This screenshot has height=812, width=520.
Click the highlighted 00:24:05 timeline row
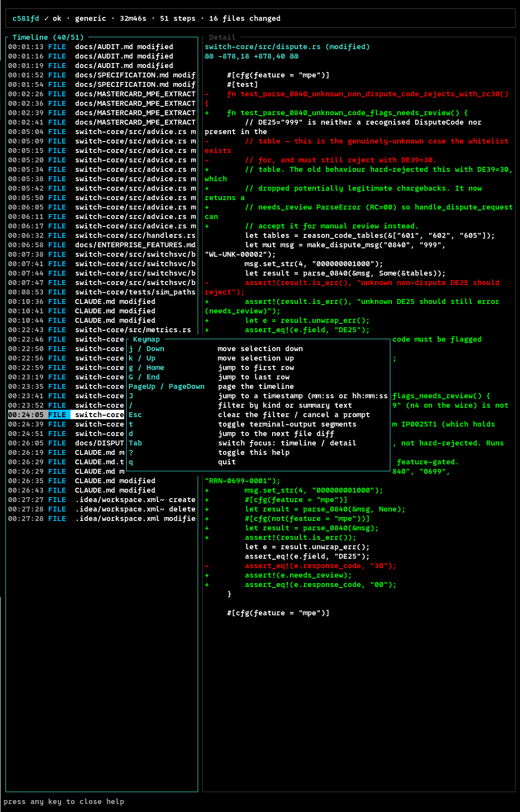66,415
